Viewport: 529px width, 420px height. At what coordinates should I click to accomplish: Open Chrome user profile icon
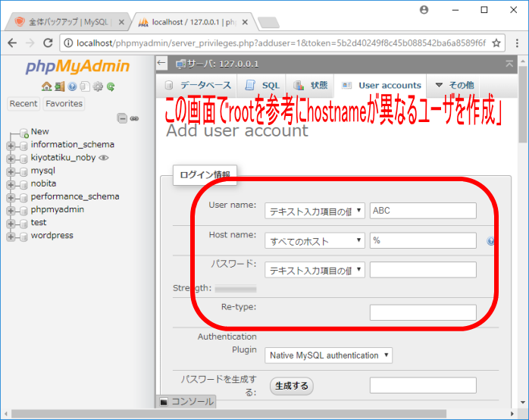click(424, 10)
